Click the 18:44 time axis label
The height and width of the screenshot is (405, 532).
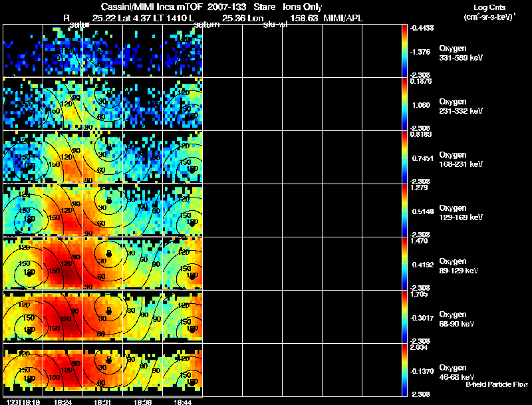182,402
